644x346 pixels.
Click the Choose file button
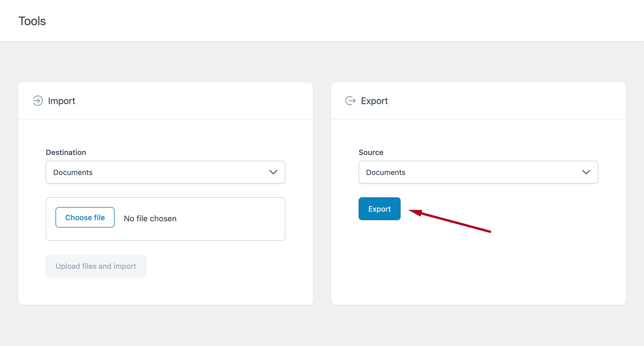pos(85,217)
